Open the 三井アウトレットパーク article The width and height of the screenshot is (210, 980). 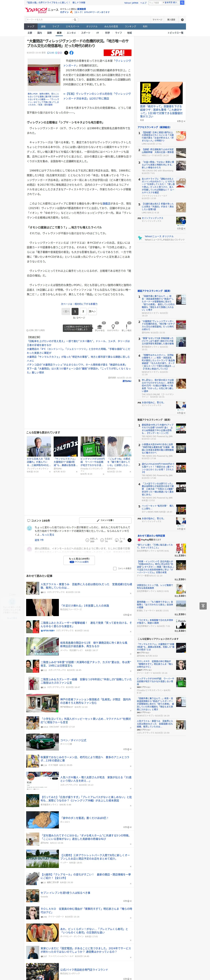(x=95, y=857)
